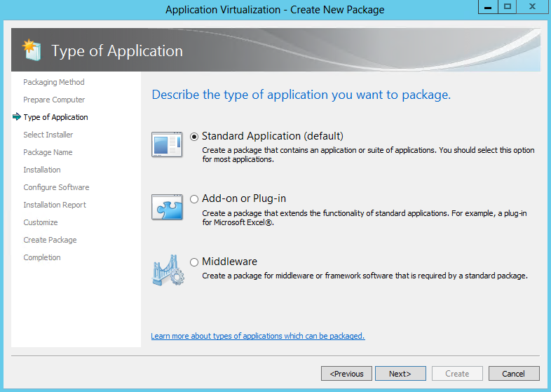The image size is (551, 392).
Task: Cancel the package creation wizard
Action: (514, 373)
